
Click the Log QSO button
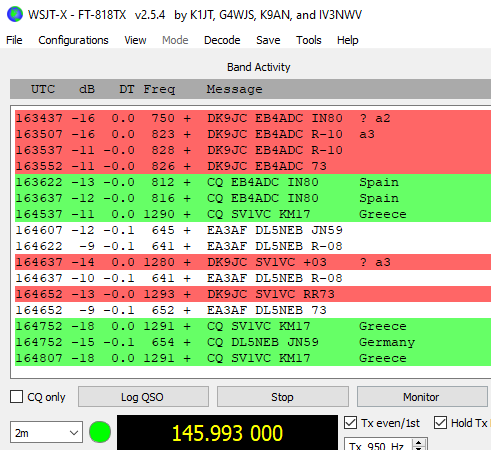coord(143,397)
